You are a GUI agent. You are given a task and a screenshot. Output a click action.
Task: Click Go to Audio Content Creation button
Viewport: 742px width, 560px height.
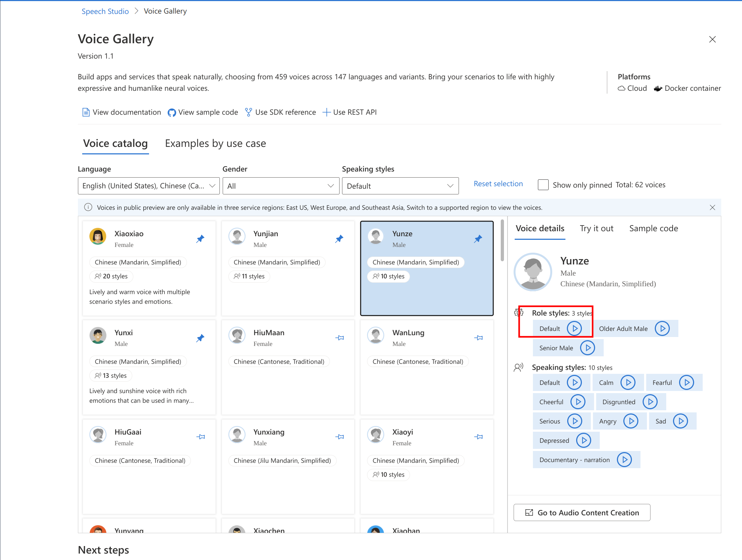(582, 512)
